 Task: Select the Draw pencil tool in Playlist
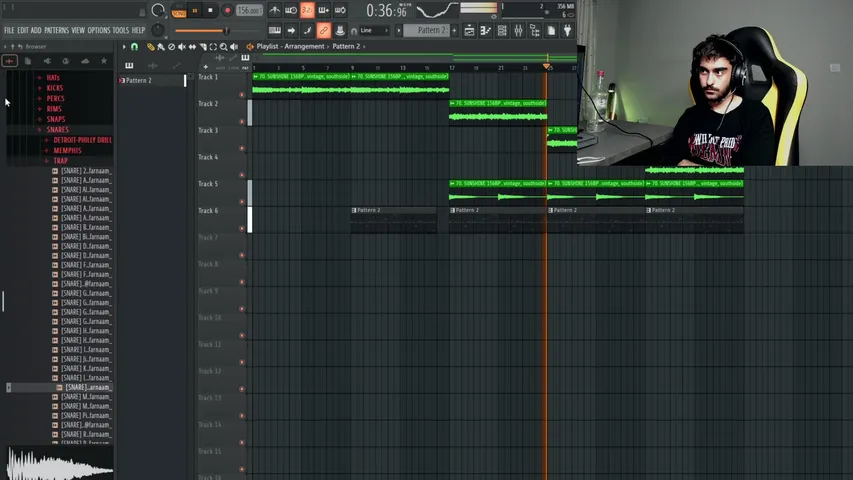coord(151,47)
